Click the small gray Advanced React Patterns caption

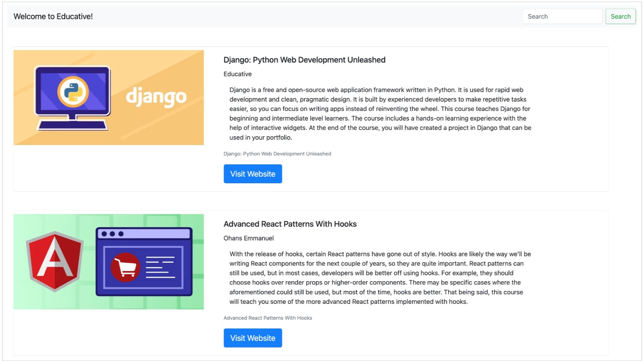267,318
